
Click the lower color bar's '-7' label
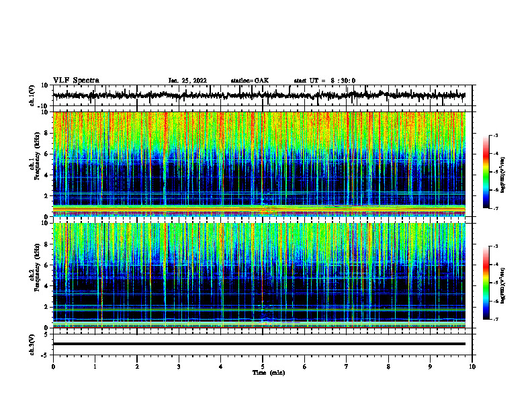tap(496, 320)
